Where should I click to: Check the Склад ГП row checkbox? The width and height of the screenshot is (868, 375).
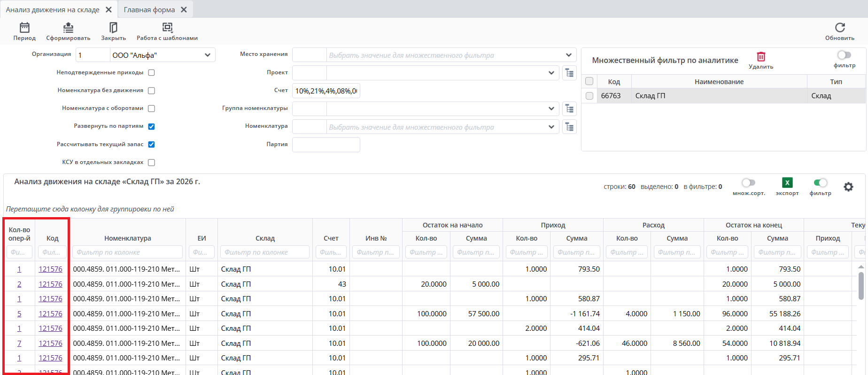tap(589, 96)
